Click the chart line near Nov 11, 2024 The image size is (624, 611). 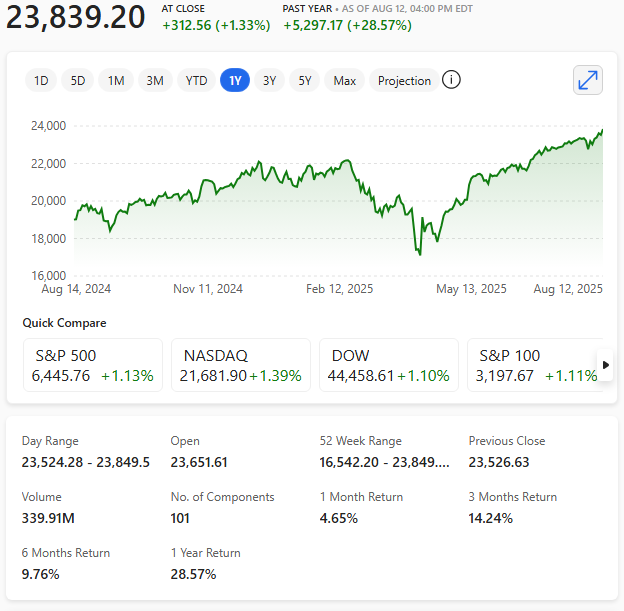pos(208,180)
